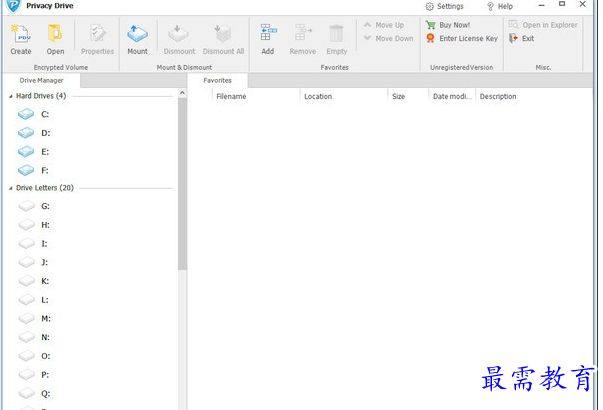Click the Help question mark icon
This screenshot has width=603, height=410.
point(490,6)
